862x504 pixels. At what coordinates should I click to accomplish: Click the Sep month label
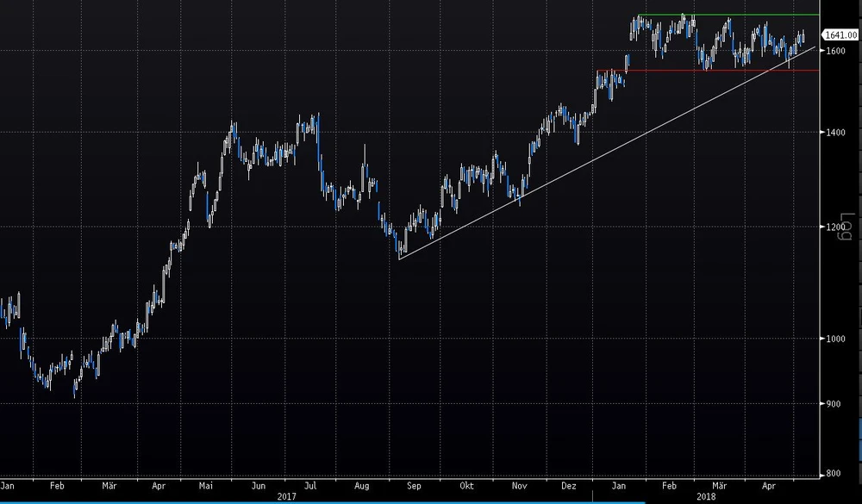pos(415,486)
